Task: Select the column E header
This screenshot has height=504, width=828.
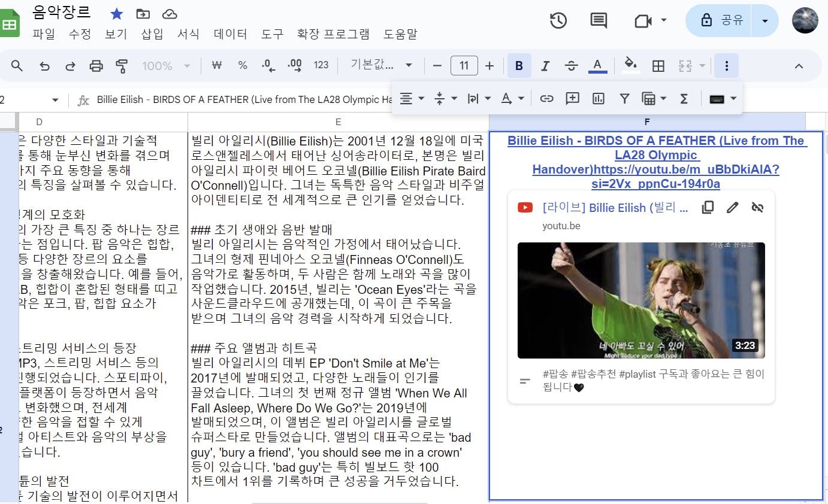Action: (x=339, y=122)
